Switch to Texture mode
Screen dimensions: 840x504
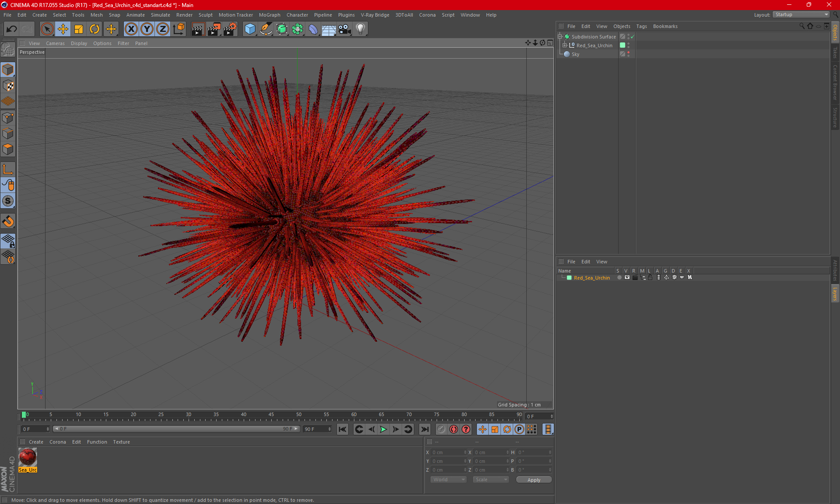click(8, 86)
